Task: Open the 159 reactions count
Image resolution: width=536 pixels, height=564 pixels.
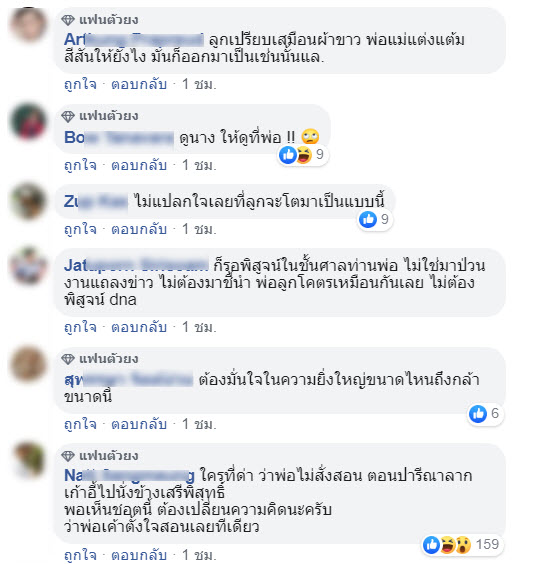Action: (x=487, y=545)
